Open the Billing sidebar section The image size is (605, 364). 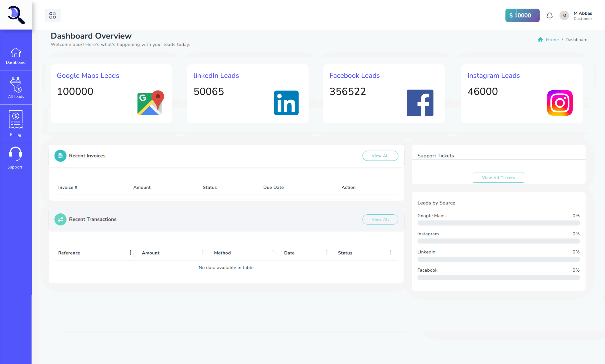click(x=16, y=123)
